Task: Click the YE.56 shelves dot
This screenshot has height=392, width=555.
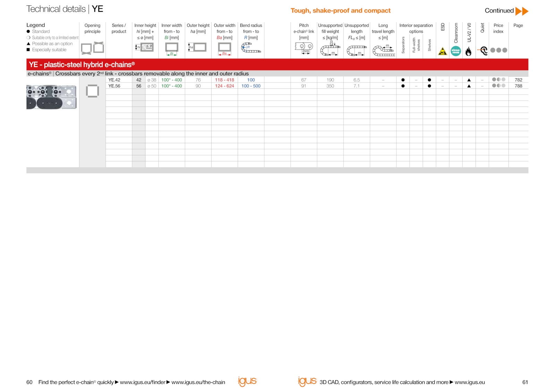Action: (x=429, y=86)
